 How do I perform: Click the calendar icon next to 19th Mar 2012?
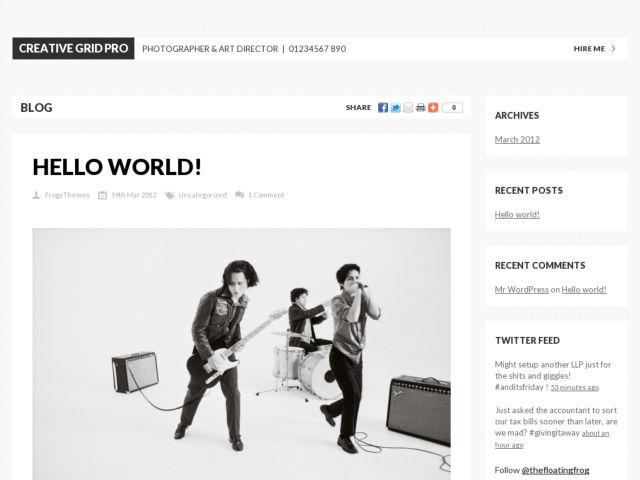(102, 195)
